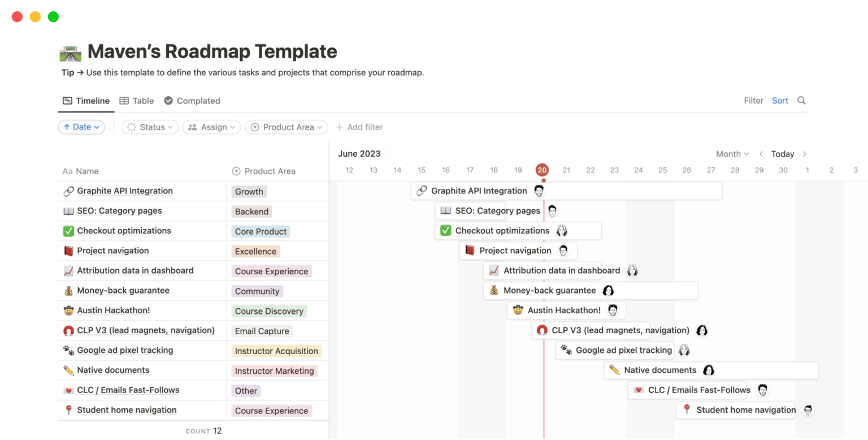The width and height of the screenshot is (868, 440).
Task: Open the Status filter dropdown
Action: point(149,127)
